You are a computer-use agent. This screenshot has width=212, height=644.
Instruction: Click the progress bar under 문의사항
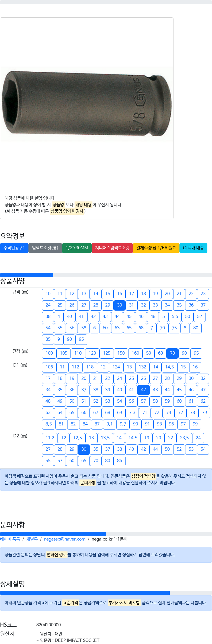(x=106, y=534)
